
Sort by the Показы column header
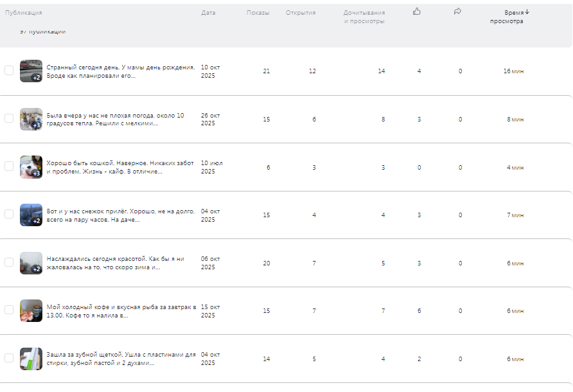point(258,13)
